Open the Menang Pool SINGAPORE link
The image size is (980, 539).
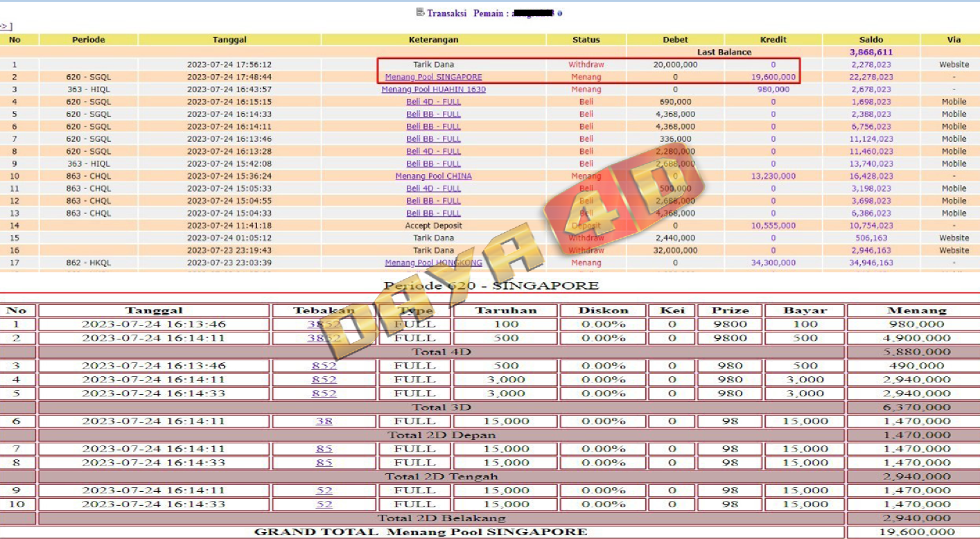pos(433,77)
